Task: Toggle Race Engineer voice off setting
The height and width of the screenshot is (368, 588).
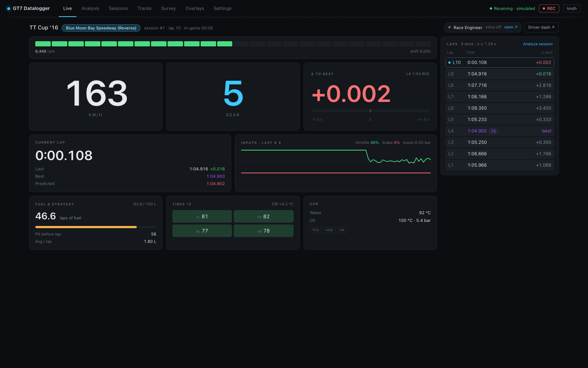Action: click(x=493, y=27)
